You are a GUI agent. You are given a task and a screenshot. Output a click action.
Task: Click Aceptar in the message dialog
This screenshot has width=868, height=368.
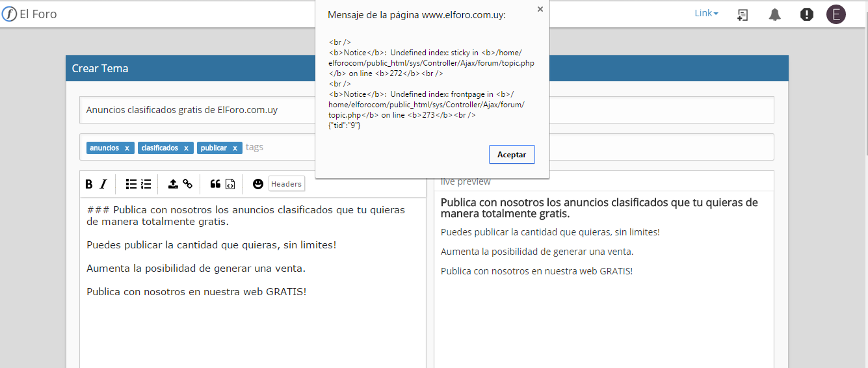click(x=512, y=155)
